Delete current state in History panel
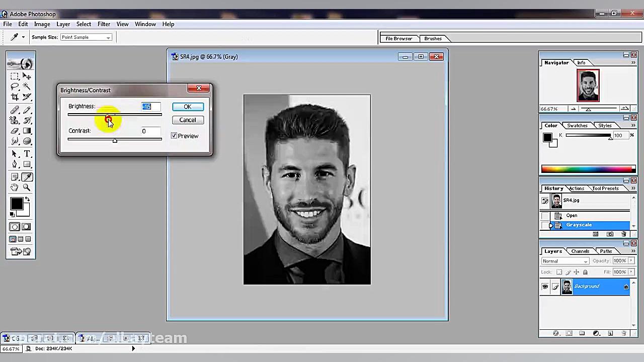The width and height of the screenshot is (644, 362). 624,234
